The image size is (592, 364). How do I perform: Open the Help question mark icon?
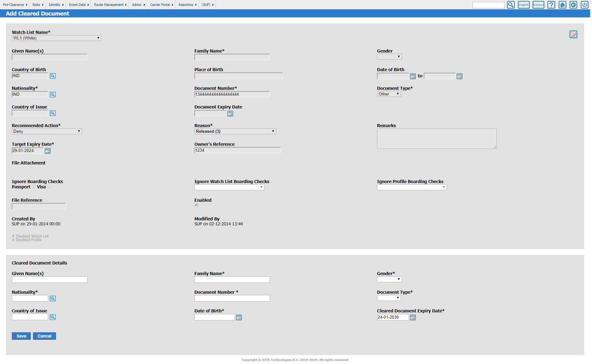(x=551, y=5)
